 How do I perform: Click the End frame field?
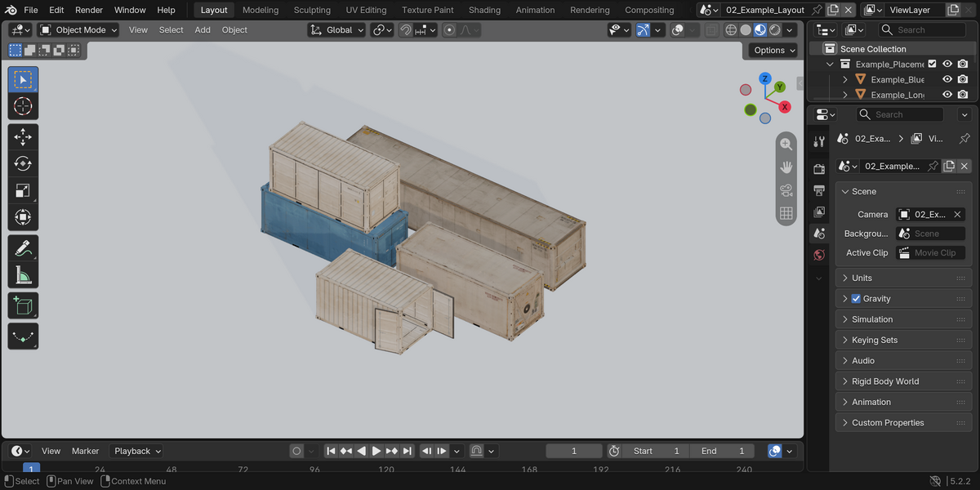point(722,451)
